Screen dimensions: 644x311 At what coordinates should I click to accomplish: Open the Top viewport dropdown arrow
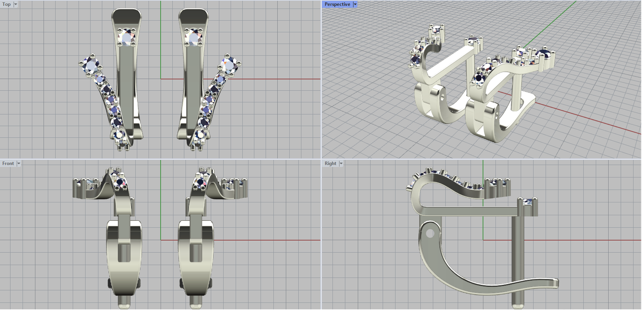[16, 4]
